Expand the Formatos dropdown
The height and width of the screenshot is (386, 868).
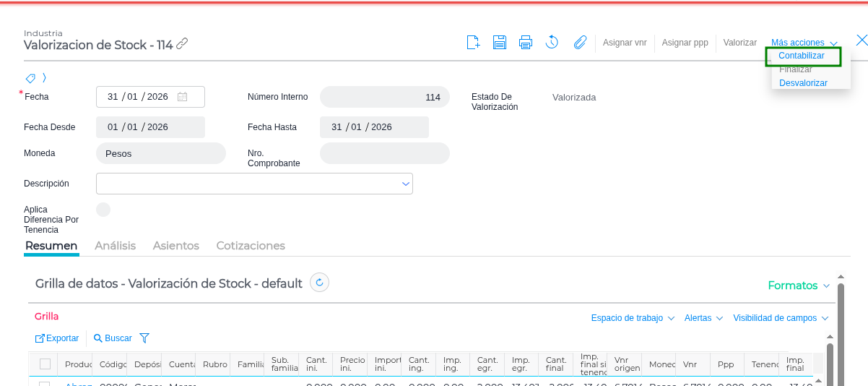(799, 286)
